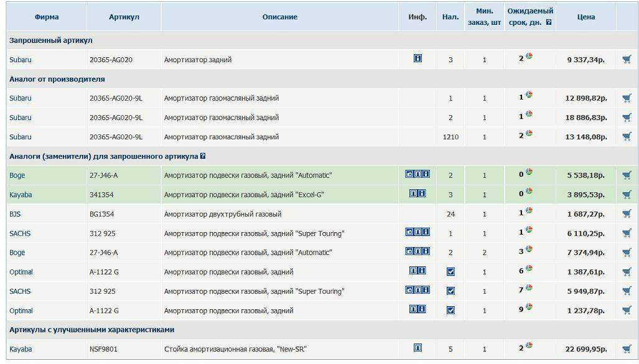Open info icon for Kayaba NSF9801 row
The image size is (639, 364).
click(417, 348)
